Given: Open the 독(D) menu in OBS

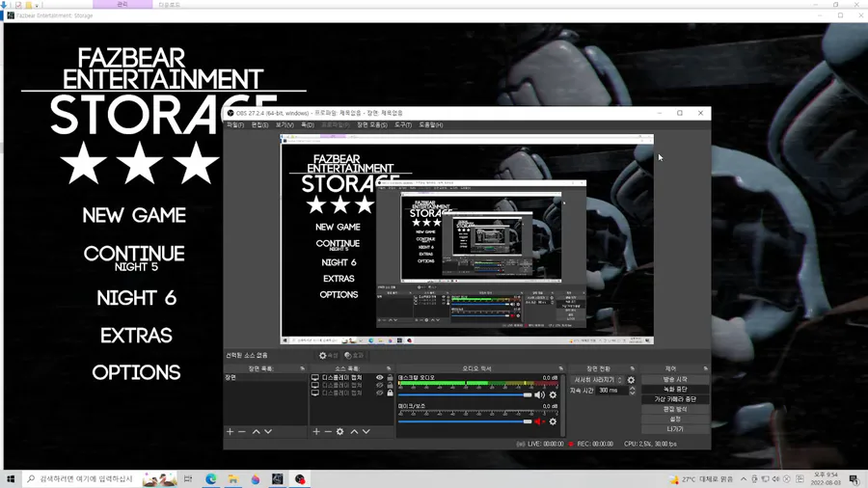Looking at the screenshot, I should 308,125.
